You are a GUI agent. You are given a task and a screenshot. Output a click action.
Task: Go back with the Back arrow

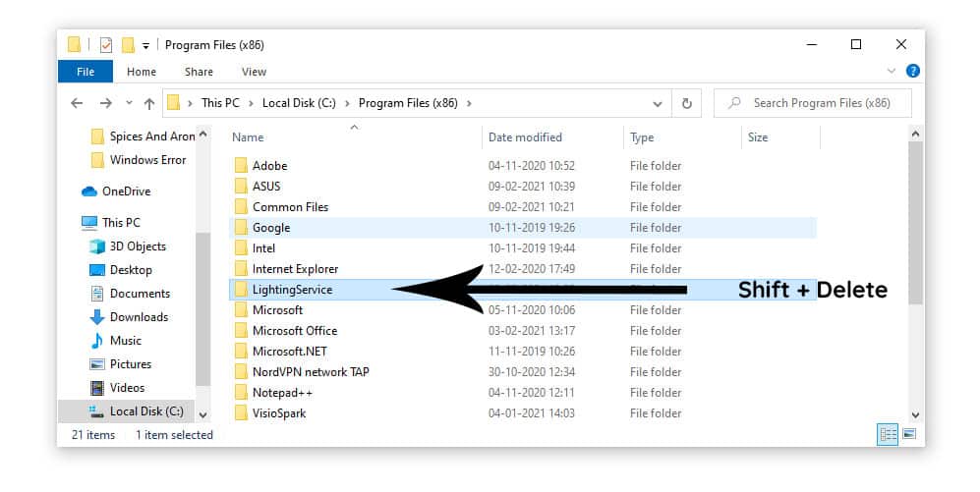pos(77,103)
